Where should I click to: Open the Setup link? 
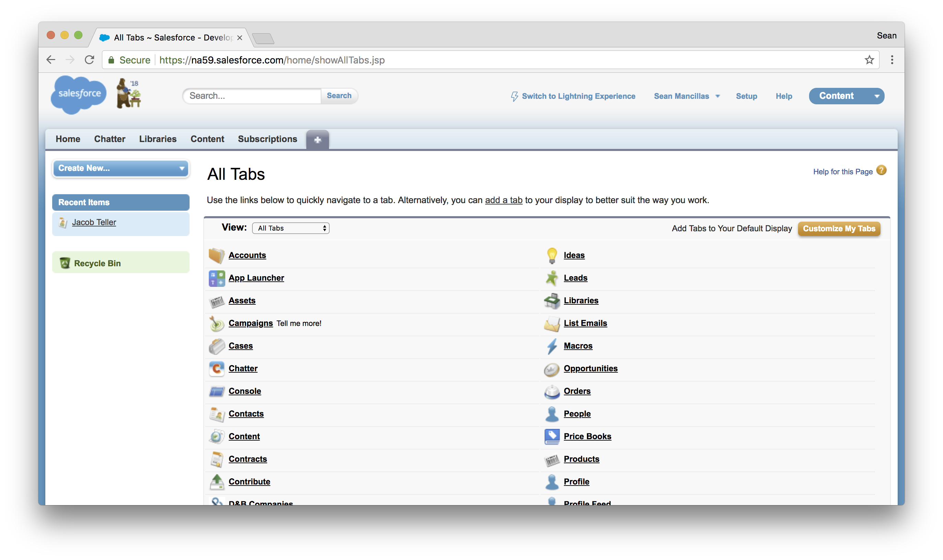(x=746, y=96)
